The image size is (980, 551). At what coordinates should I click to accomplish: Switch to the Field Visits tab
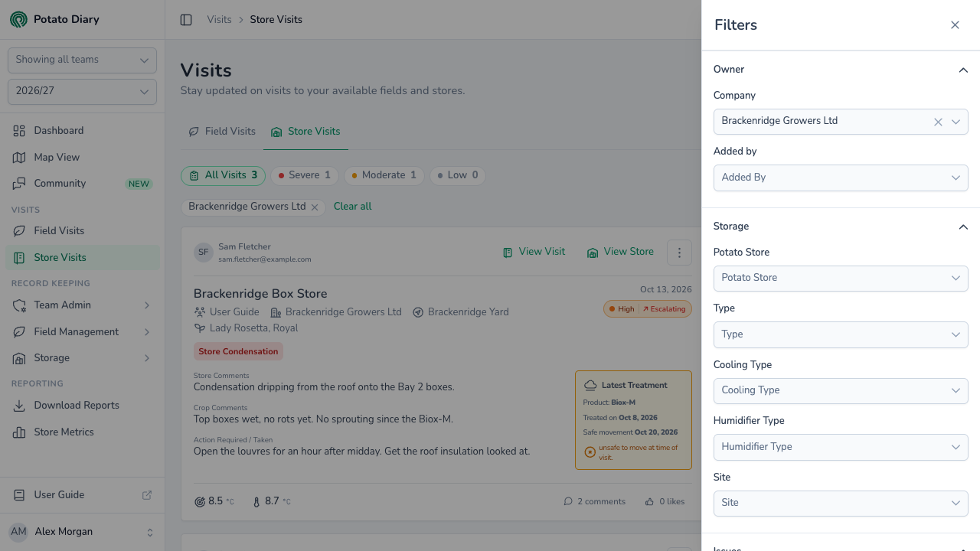pyautogui.click(x=222, y=132)
